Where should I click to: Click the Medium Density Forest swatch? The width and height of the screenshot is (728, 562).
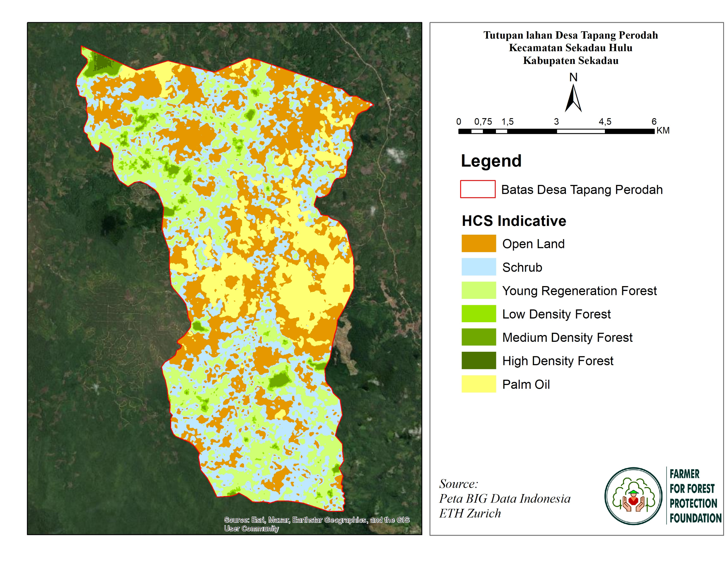pos(478,337)
